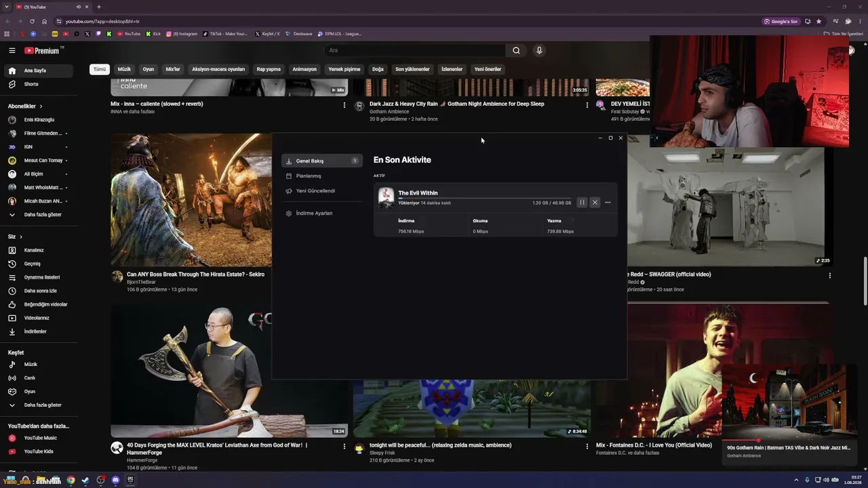Image resolution: width=868 pixels, height=488 pixels.
Task: Bookmark this page with the star icon
Action: [818, 21]
